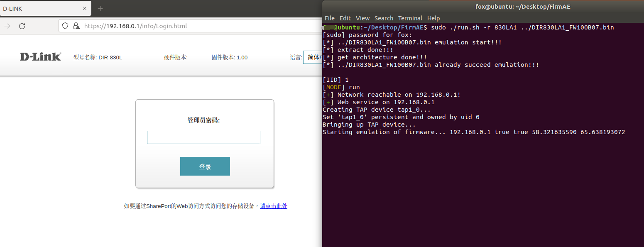Open terminal Edit menu
The image size is (644, 247).
tap(345, 18)
